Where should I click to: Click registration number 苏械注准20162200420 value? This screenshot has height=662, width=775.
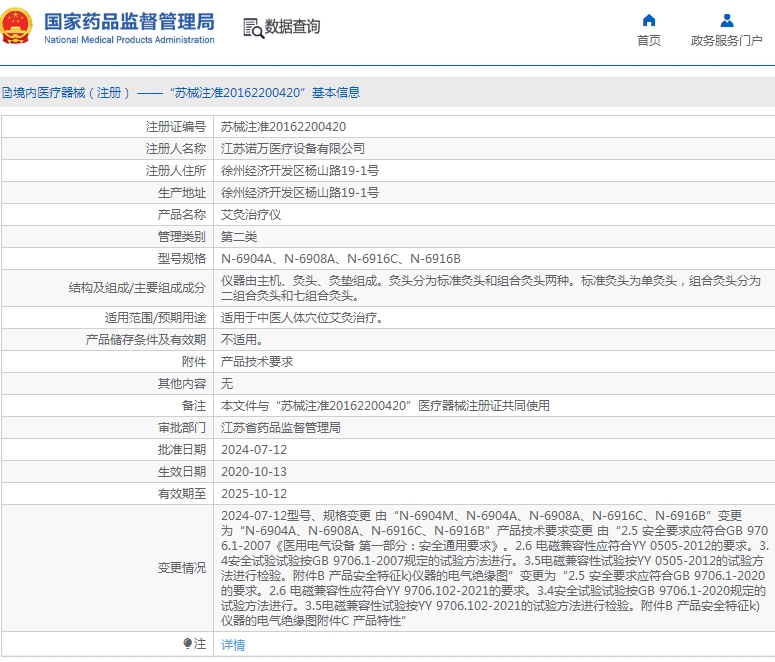click(283, 127)
